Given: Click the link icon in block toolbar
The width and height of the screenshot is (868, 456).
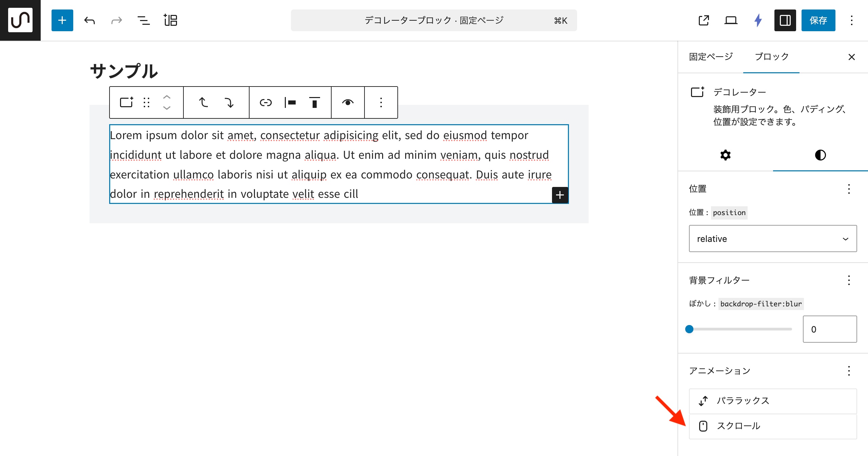Looking at the screenshot, I should pyautogui.click(x=265, y=102).
